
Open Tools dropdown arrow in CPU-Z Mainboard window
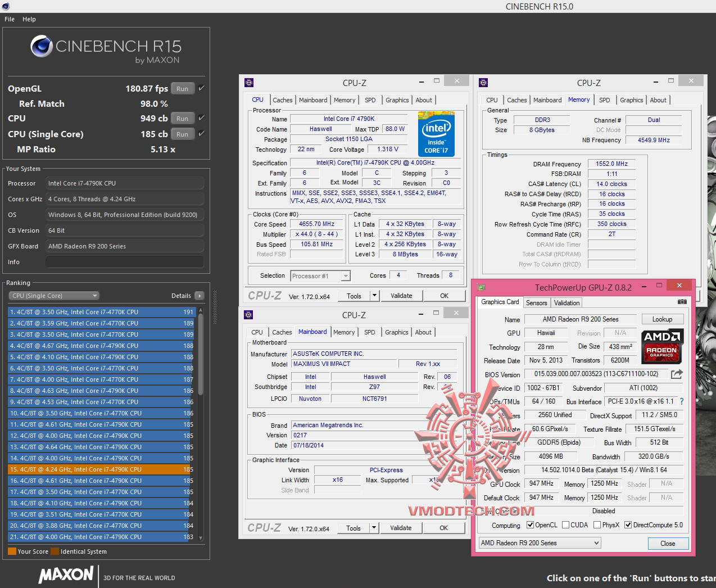coord(374,528)
